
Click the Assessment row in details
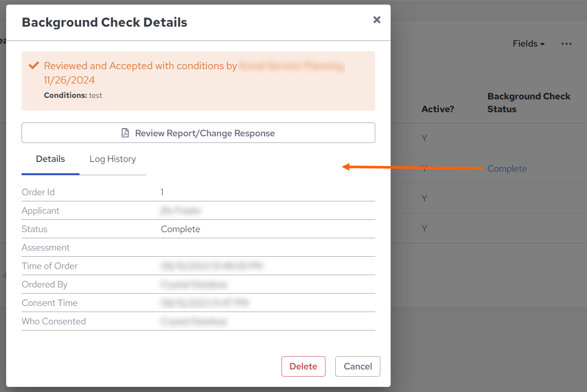(46, 247)
